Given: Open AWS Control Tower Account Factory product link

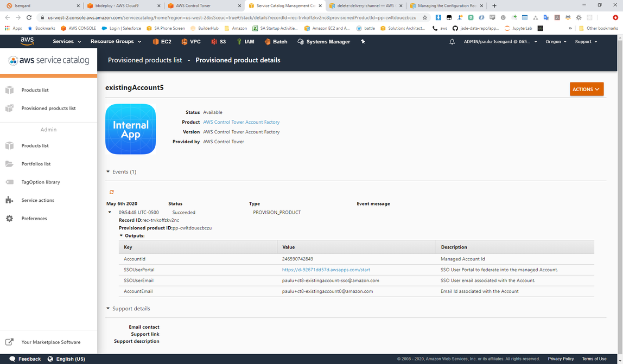Looking at the screenshot, I should coord(241,122).
